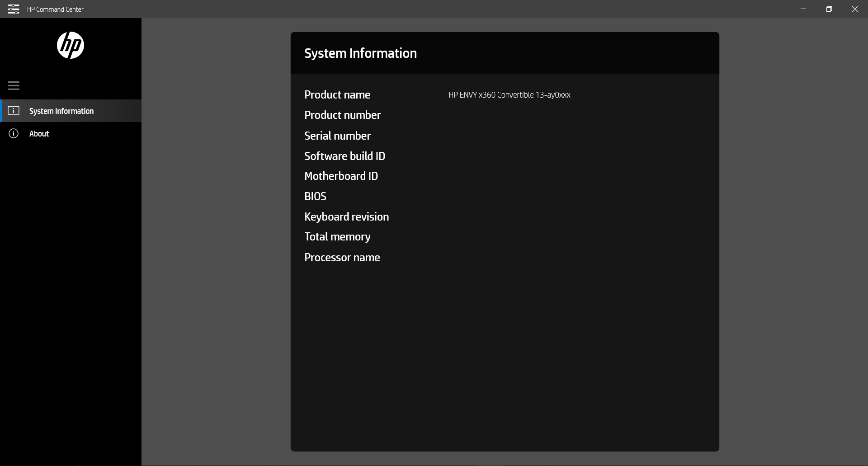Click the BIOS label

[x=315, y=196]
